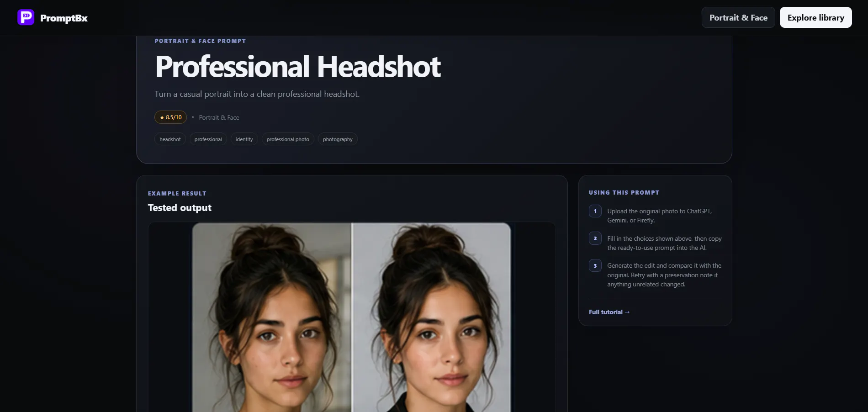Click the 'EXAMPLE RESULT' label
The image size is (868, 412).
(x=177, y=194)
